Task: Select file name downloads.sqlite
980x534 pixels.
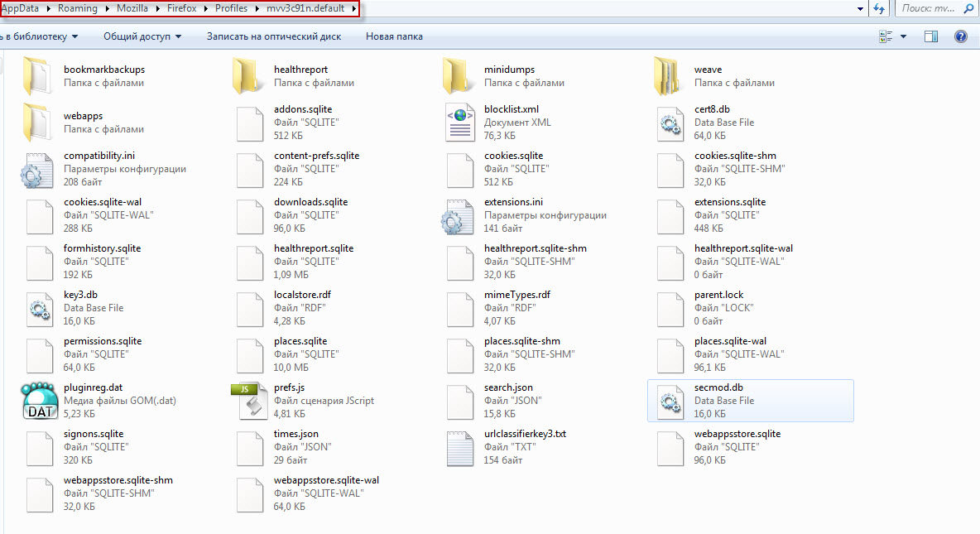Action: (310, 202)
